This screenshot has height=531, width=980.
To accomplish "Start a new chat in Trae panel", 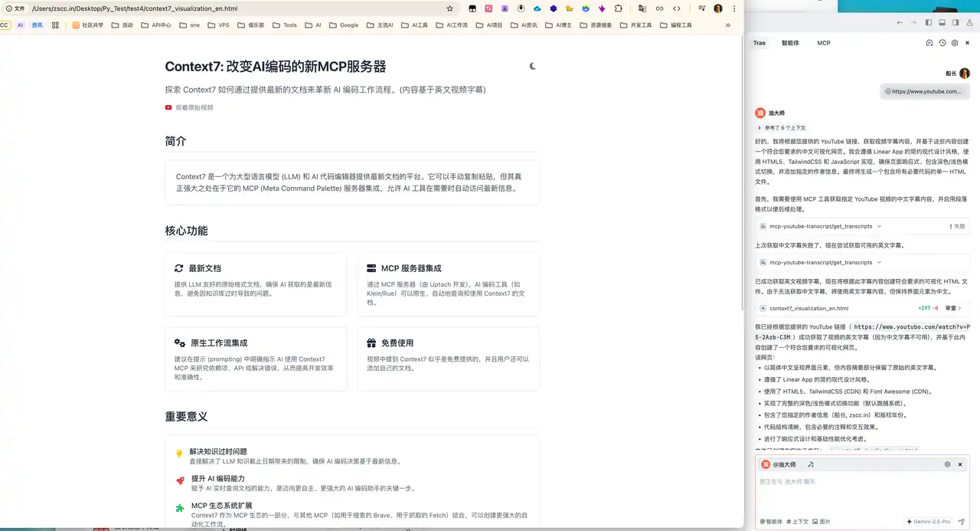I will [x=929, y=43].
